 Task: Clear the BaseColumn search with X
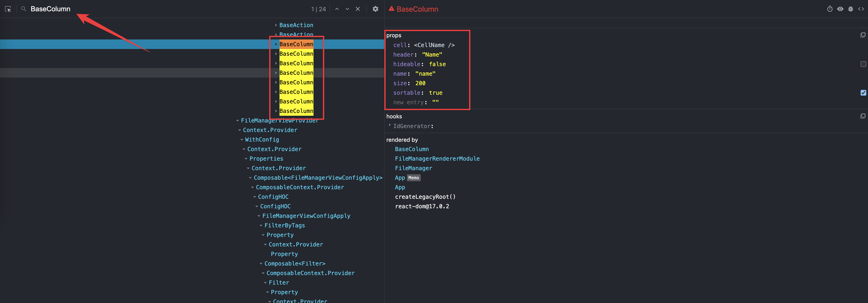pos(358,9)
